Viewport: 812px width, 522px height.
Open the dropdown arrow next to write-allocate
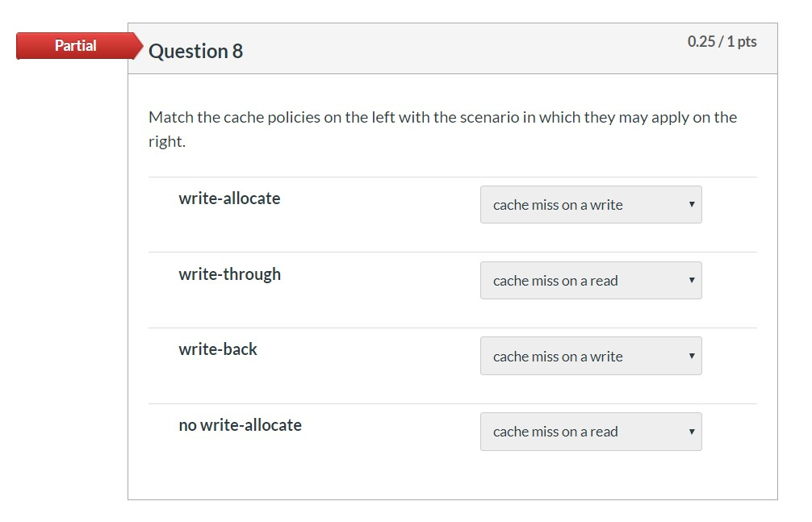[x=693, y=205]
